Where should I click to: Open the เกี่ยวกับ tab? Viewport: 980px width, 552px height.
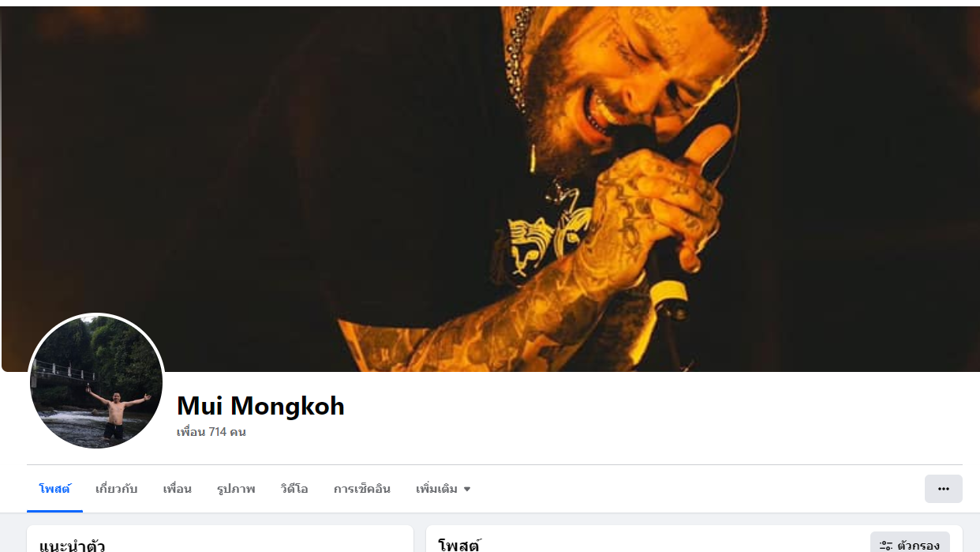point(117,489)
